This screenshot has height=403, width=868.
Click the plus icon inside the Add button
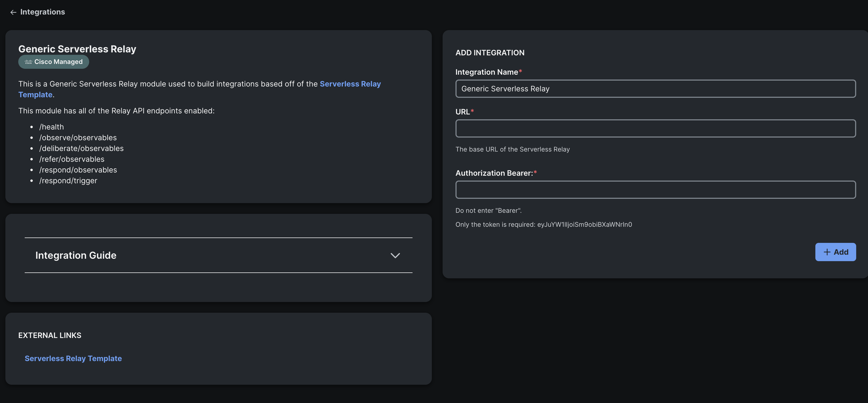pos(827,252)
